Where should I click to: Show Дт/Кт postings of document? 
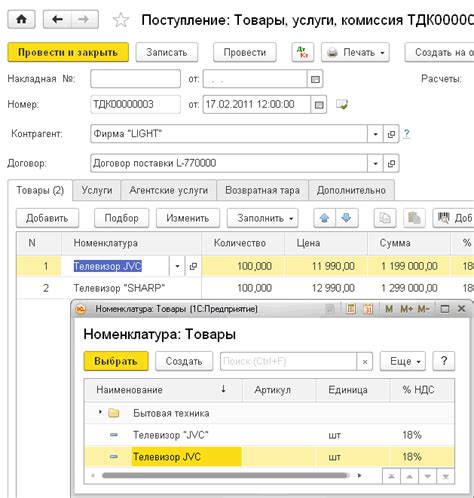[303, 52]
